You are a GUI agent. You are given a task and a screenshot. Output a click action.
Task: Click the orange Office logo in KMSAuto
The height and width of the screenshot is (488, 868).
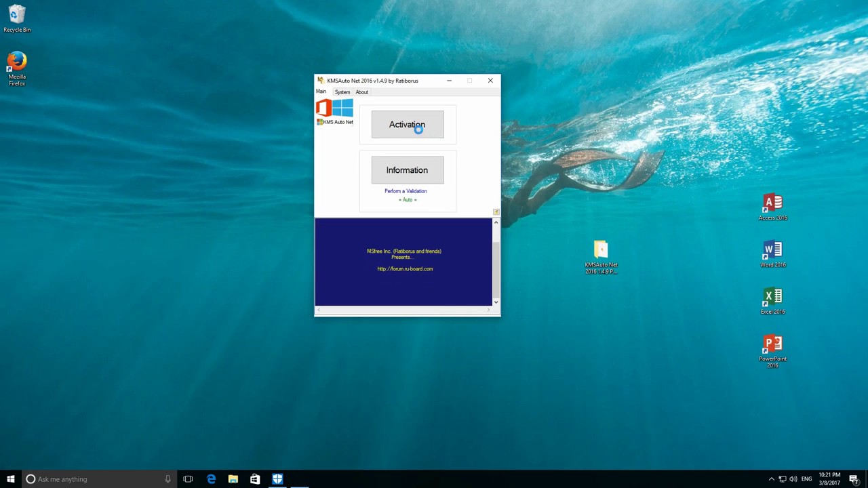point(323,108)
